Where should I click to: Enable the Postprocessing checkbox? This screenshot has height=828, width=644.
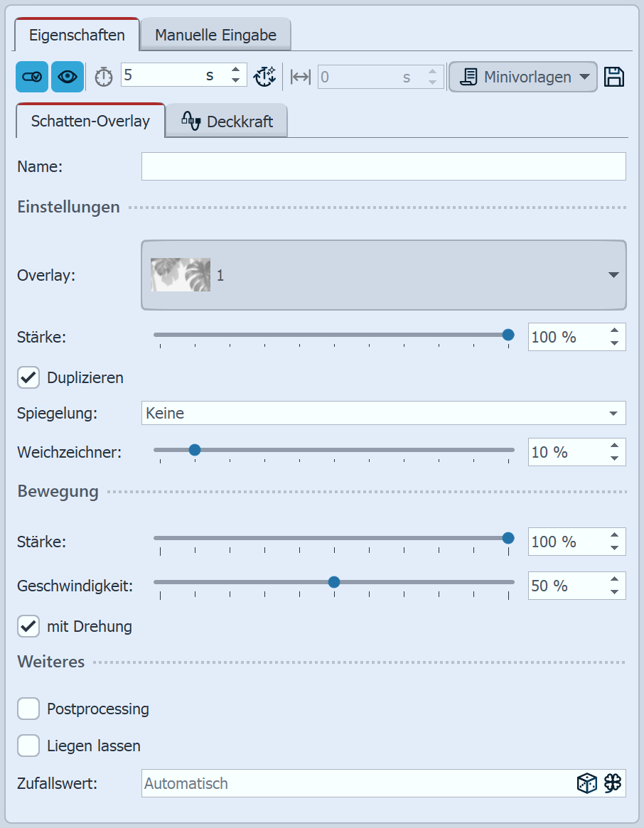(28, 709)
